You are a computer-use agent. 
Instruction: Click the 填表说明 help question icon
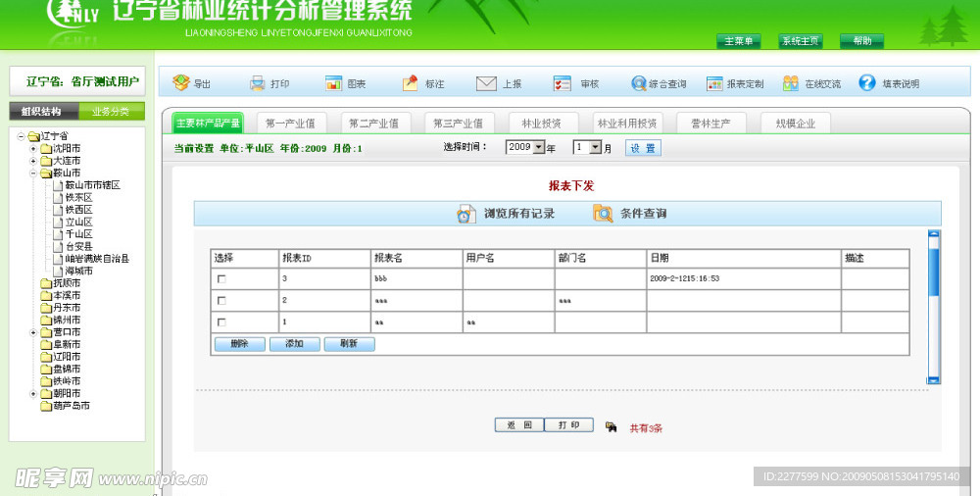point(867,83)
